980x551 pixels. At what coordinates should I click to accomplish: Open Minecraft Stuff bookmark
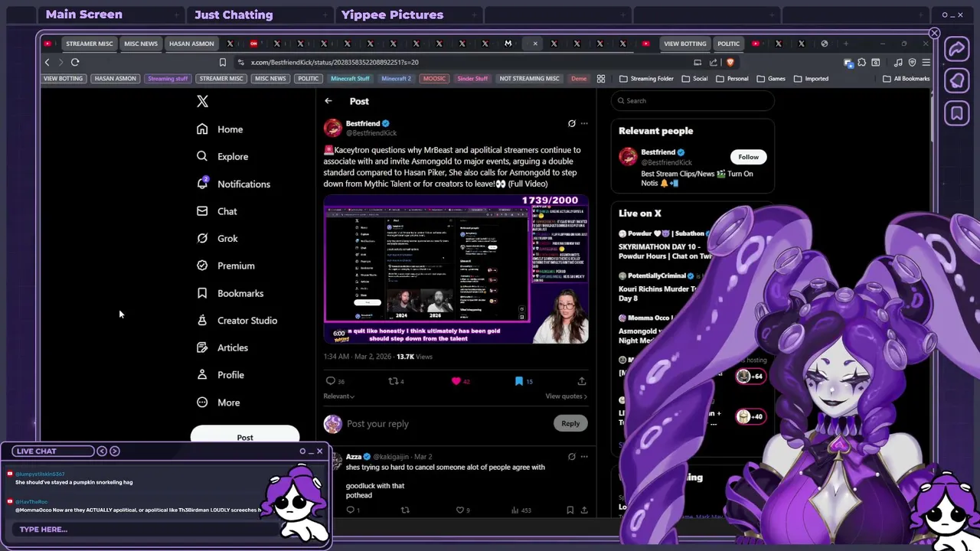[350, 78]
